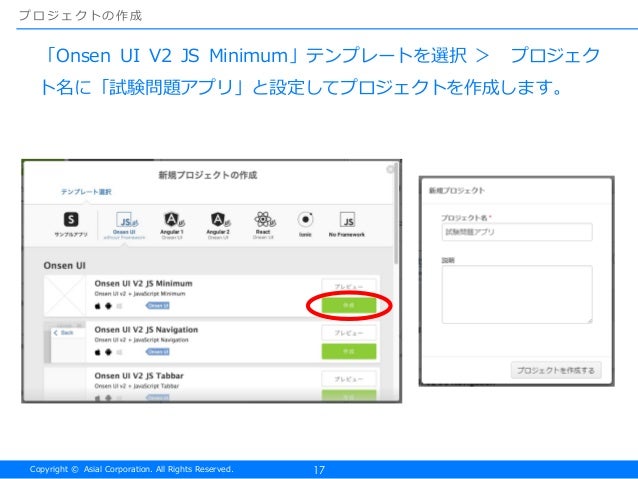Image resolution: width=638 pixels, height=479 pixels.
Task: Open the テンプレート選択 tab
Action: click(x=86, y=192)
